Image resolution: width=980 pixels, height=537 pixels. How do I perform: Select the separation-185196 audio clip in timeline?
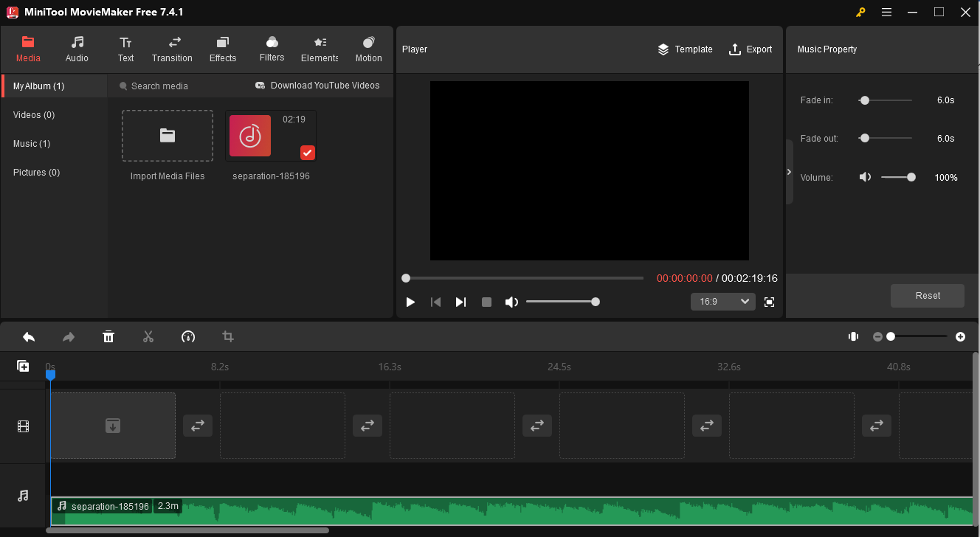click(x=511, y=511)
